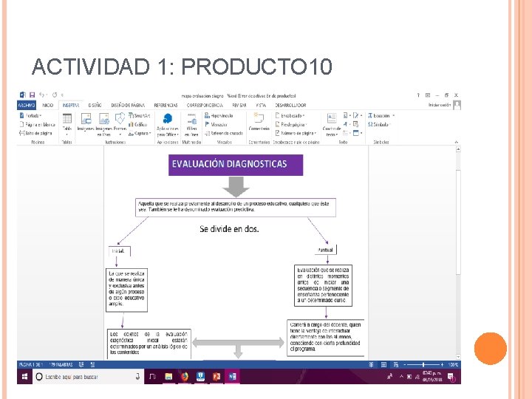Insert a Gráfico chart

[x=137, y=125]
